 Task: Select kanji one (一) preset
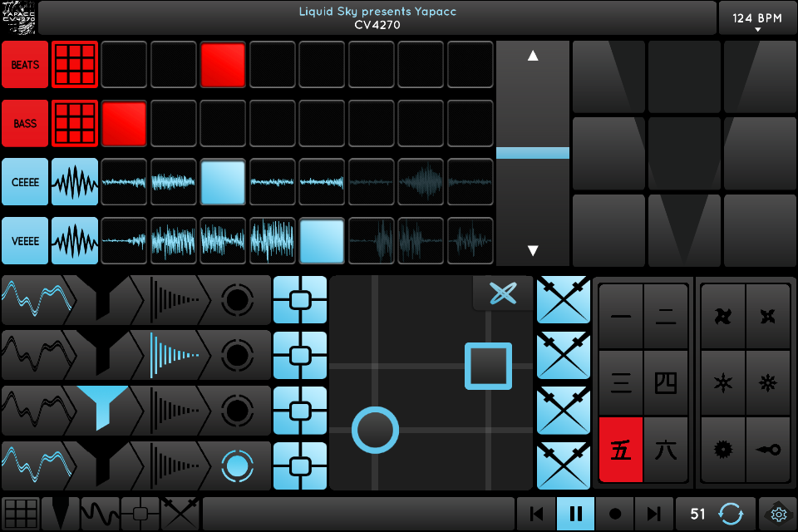click(621, 317)
